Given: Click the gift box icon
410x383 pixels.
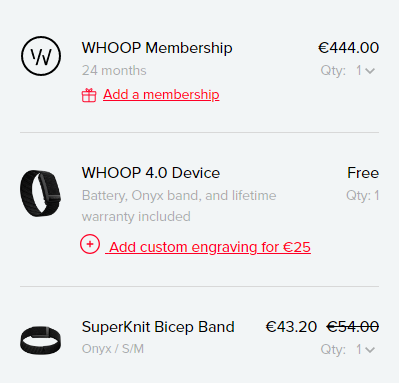Looking at the screenshot, I should [89, 95].
